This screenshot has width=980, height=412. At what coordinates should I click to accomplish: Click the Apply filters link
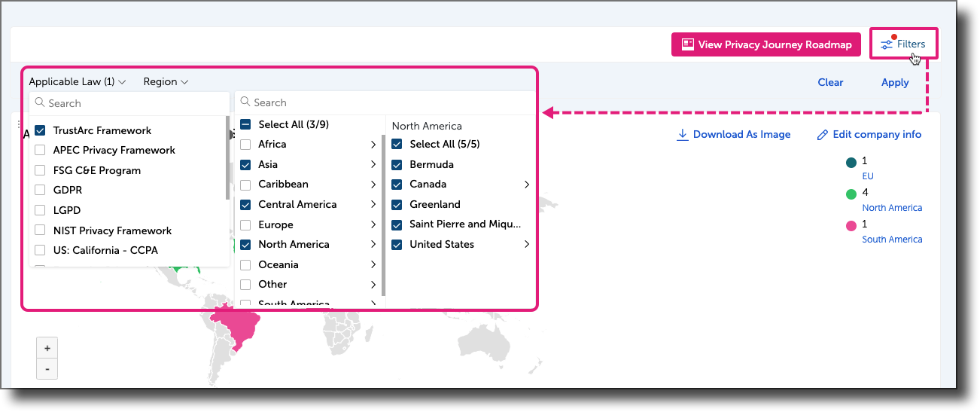point(895,83)
